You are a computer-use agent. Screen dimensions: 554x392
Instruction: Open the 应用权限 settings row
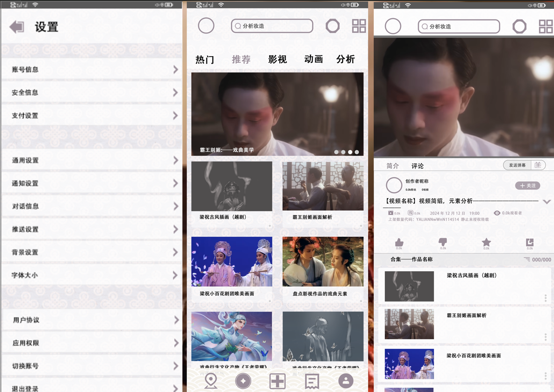pos(92,343)
